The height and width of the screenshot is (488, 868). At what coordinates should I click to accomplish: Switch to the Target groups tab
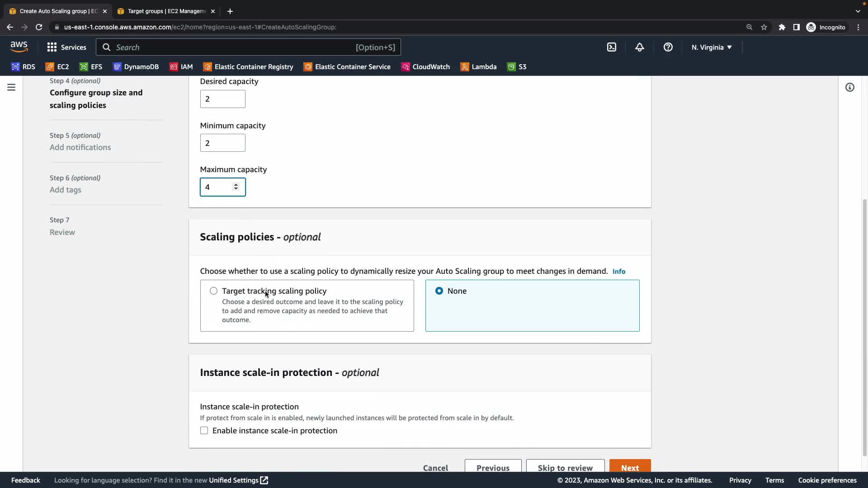click(x=165, y=11)
